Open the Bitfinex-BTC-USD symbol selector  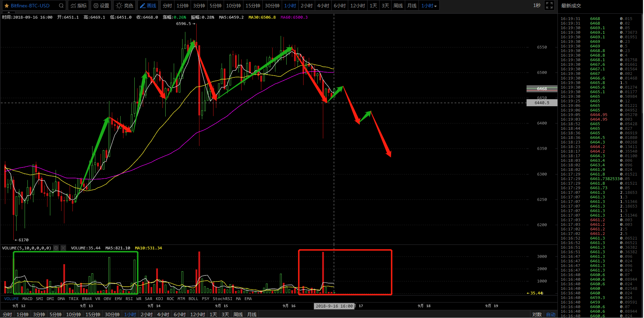[x=30, y=6]
